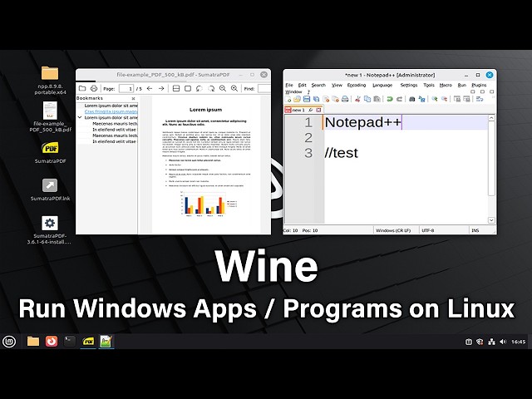Click the green Undo arrow in Notepad++
This screenshot has width=532, height=399.
390,99
